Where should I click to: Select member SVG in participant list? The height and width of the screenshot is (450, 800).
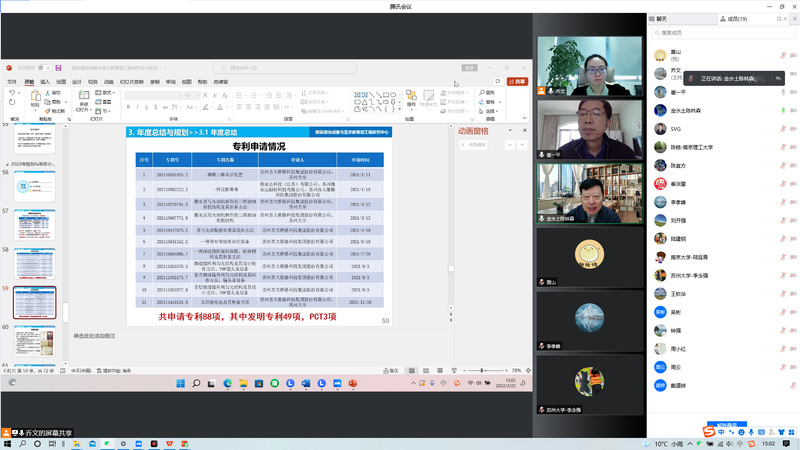pyautogui.click(x=676, y=128)
